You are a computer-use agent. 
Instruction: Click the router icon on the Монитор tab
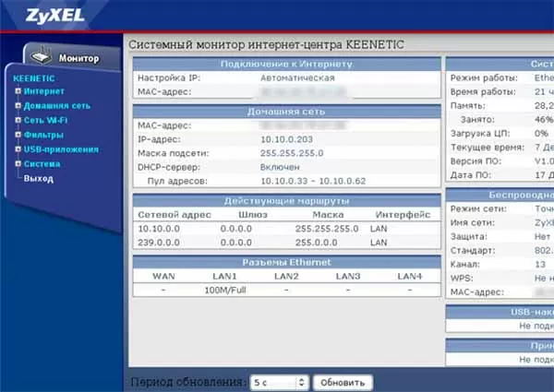(40, 56)
